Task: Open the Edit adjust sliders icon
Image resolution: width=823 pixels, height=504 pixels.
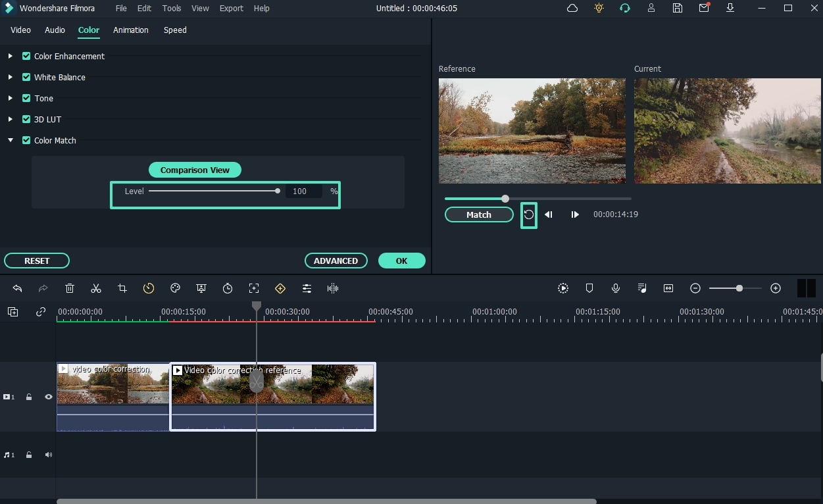Action: click(x=307, y=288)
